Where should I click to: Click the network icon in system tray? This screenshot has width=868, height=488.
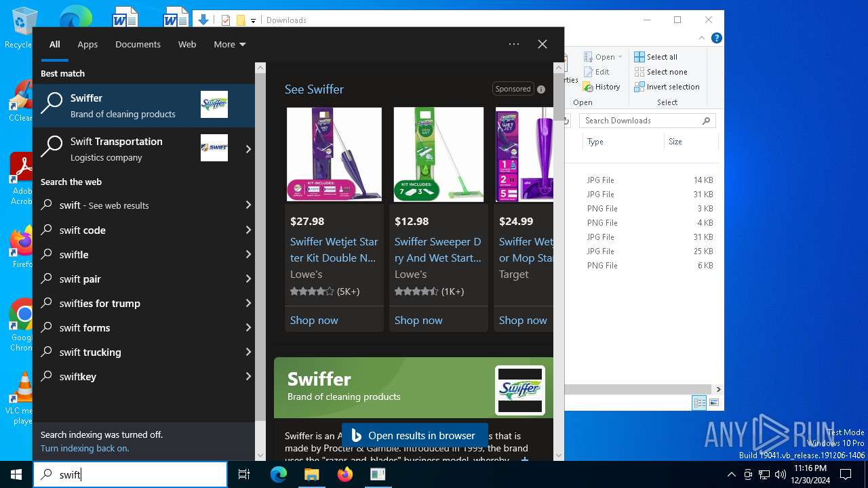pyautogui.click(x=764, y=474)
